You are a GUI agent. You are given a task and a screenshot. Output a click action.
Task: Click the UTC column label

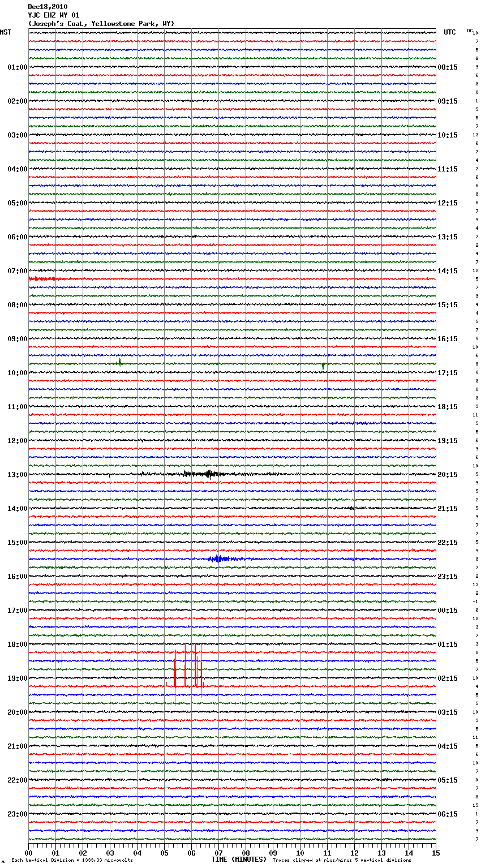450,32
